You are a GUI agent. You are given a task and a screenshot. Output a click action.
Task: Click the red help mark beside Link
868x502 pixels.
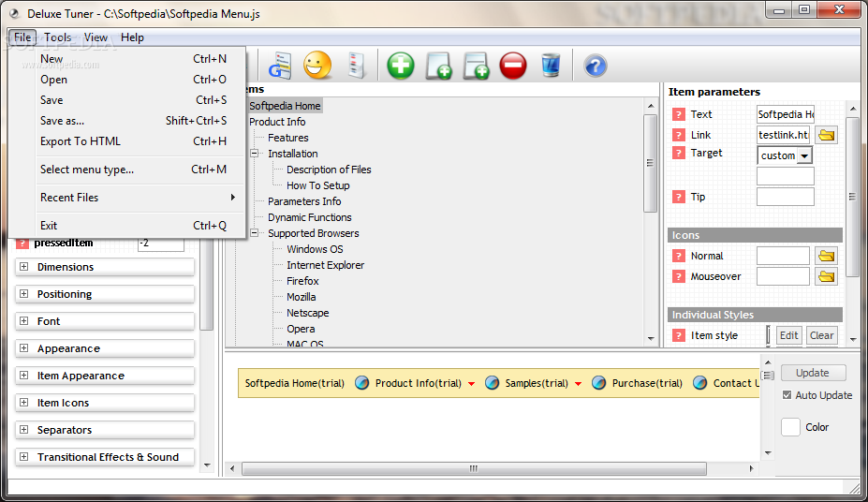click(x=679, y=135)
